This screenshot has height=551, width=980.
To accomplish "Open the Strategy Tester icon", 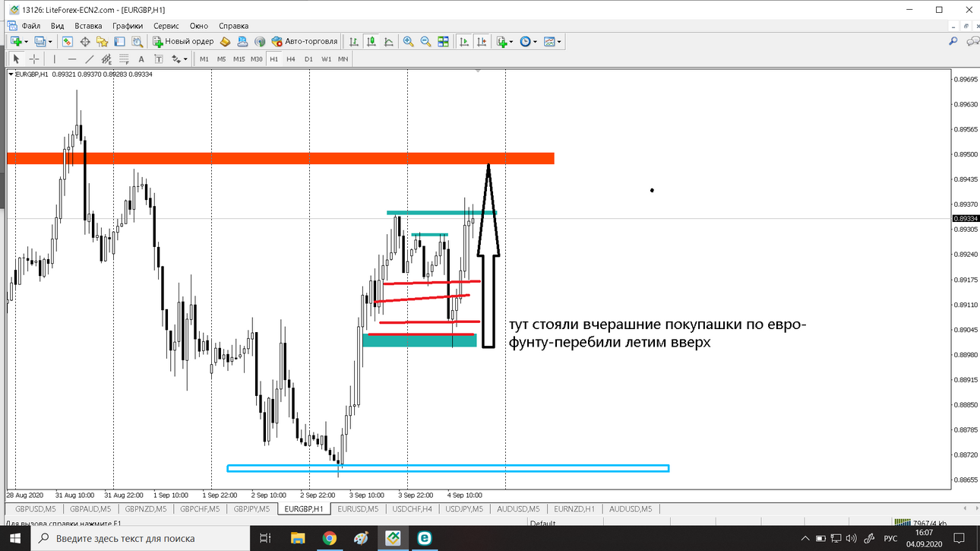I will click(x=137, y=42).
